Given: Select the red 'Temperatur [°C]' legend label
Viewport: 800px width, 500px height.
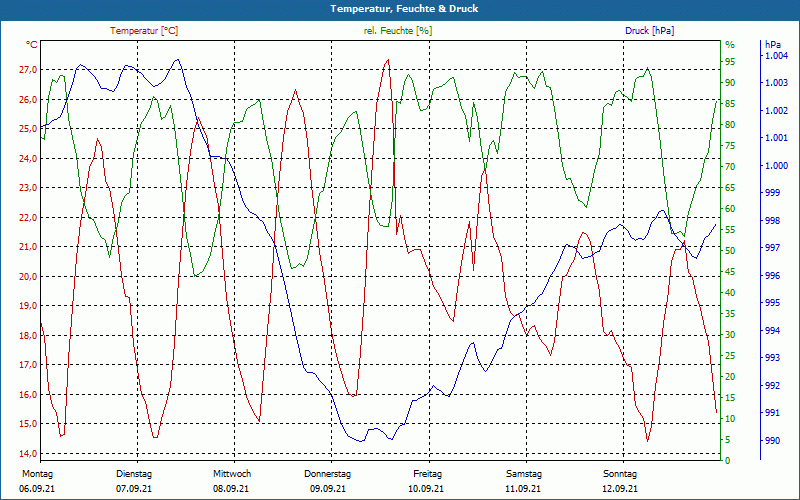Looking at the screenshot, I should click(144, 31).
